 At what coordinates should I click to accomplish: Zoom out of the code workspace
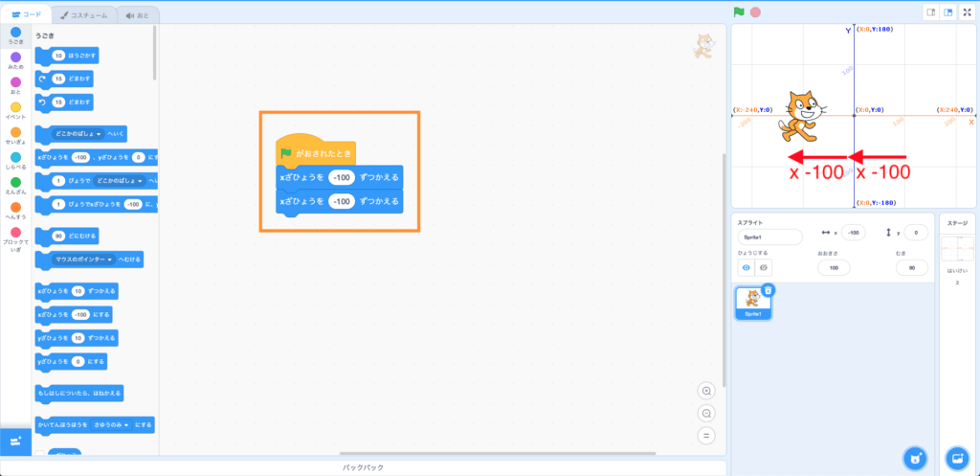point(706,413)
